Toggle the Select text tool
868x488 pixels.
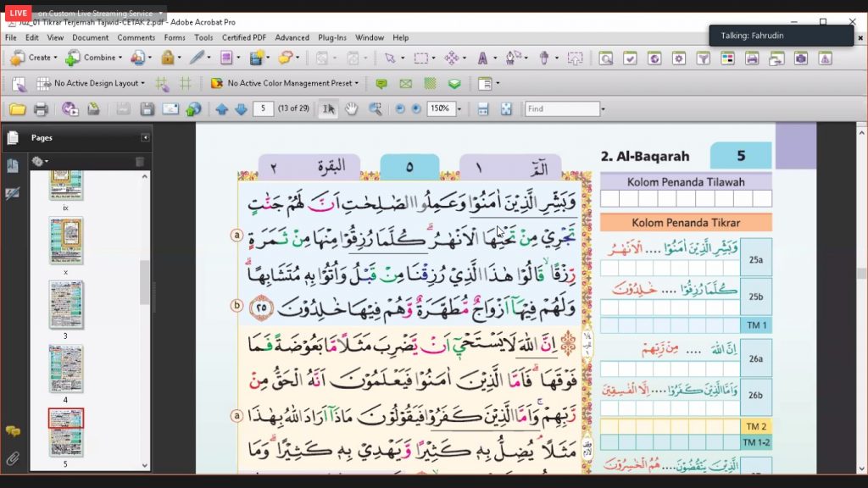pyautogui.click(x=328, y=109)
